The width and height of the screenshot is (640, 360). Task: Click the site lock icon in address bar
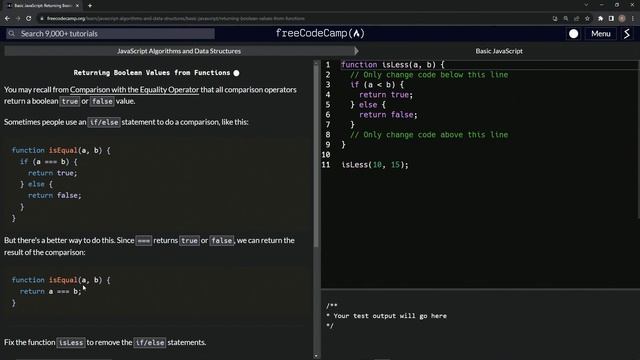coord(42,18)
